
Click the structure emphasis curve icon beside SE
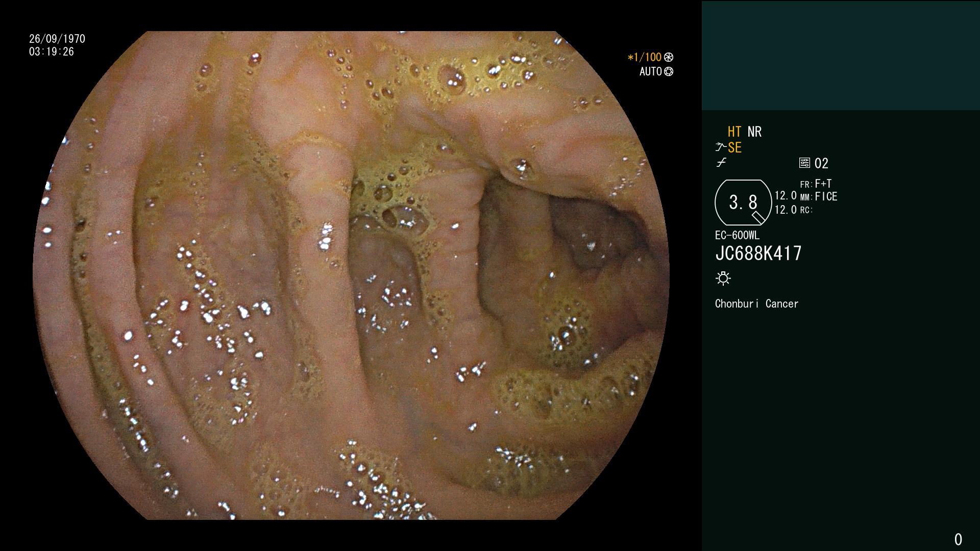point(721,147)
